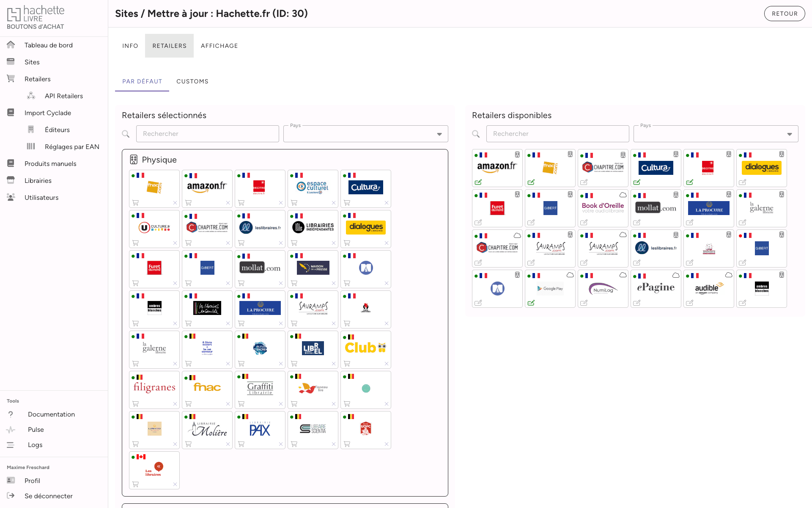Focus Rechercher field in Retailers sélectionnés
The image size is (812, 508).
coord(208,134)
